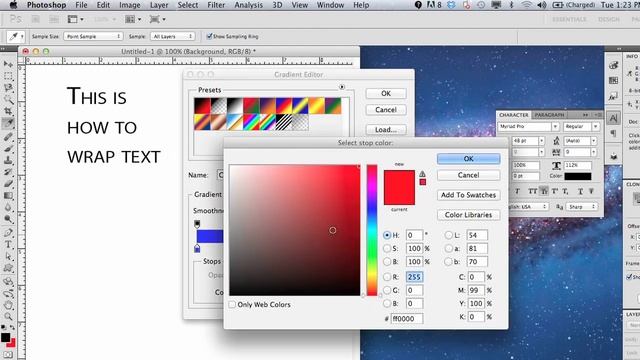640x360 pixels.
Task: Click the hex ff0000 color field
Action: (x=407, y=318)
